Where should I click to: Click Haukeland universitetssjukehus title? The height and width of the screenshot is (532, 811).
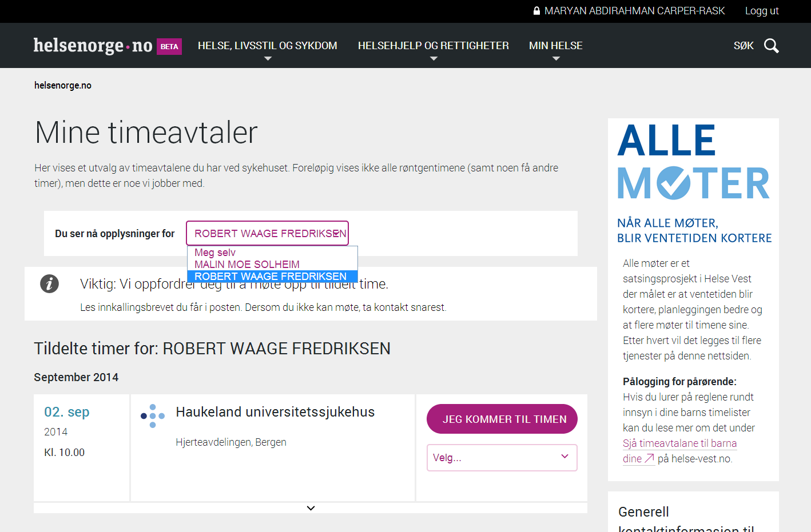pyautogui.click(x=275, y=412)
